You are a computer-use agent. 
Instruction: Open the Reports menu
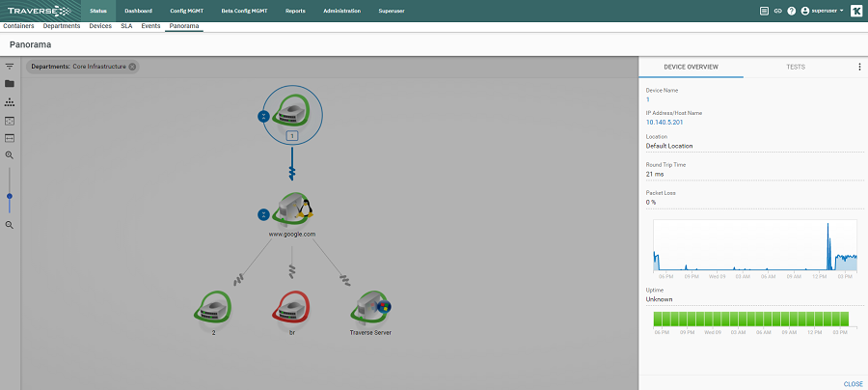click(x=296, y=11)
